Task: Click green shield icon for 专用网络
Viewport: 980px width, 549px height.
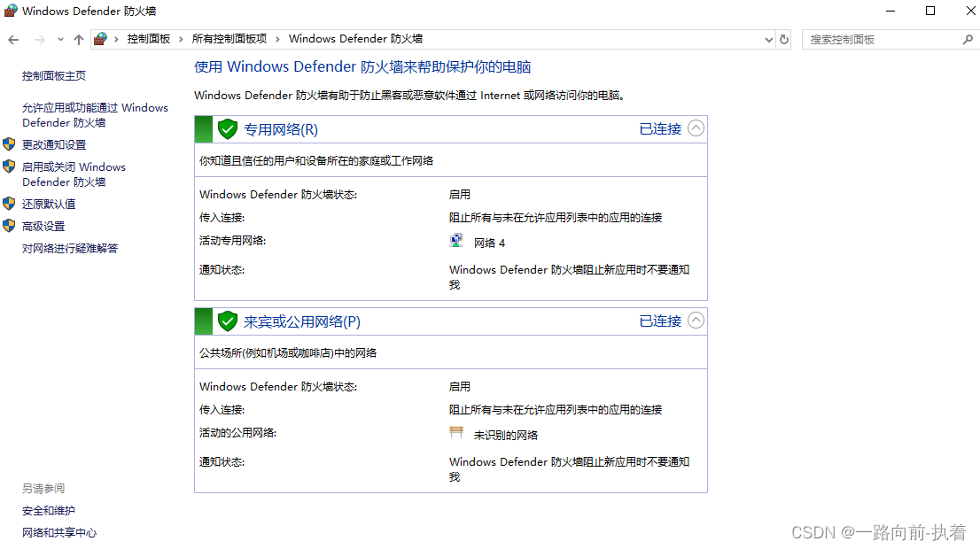Action: pos(228,129)
